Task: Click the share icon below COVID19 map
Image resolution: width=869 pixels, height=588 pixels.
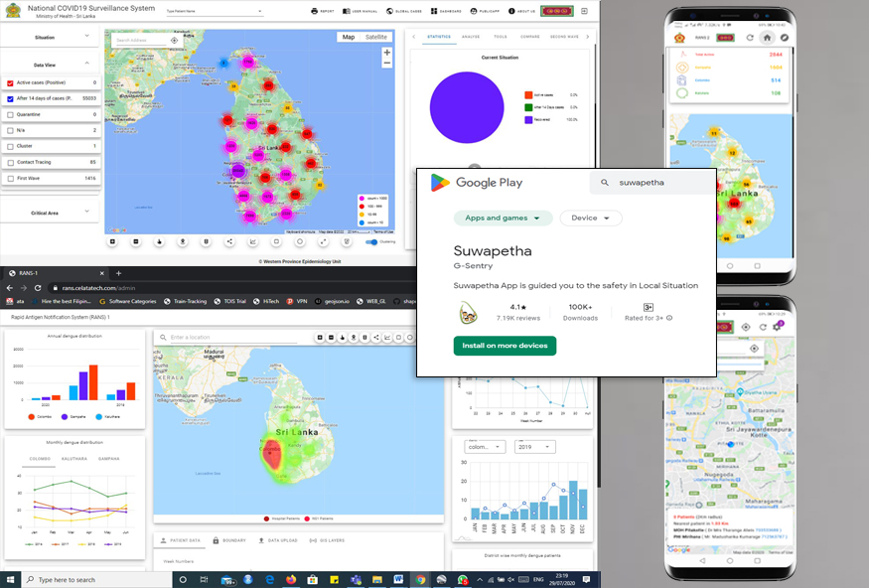Action: pos(229,241)
